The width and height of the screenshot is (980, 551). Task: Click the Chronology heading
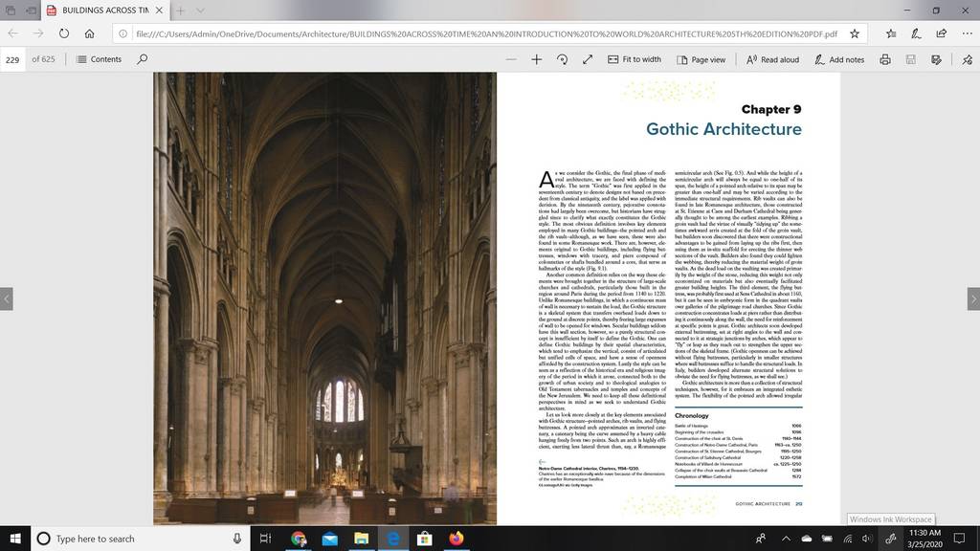[691, 415]
